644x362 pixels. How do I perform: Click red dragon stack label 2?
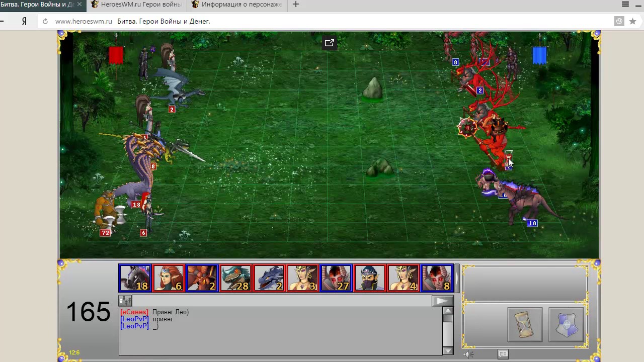click(172, 109)
